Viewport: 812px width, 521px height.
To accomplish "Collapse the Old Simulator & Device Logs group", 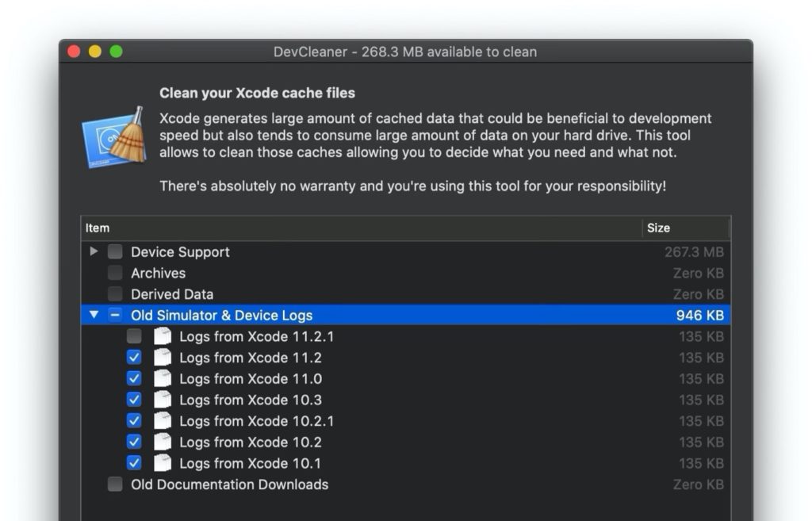I will [93, 315].
